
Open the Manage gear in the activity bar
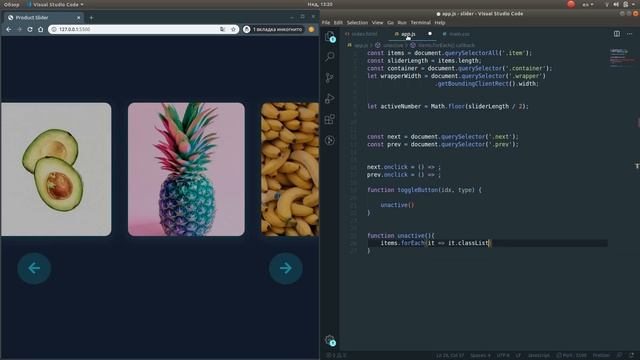click(x=330, y=340)
